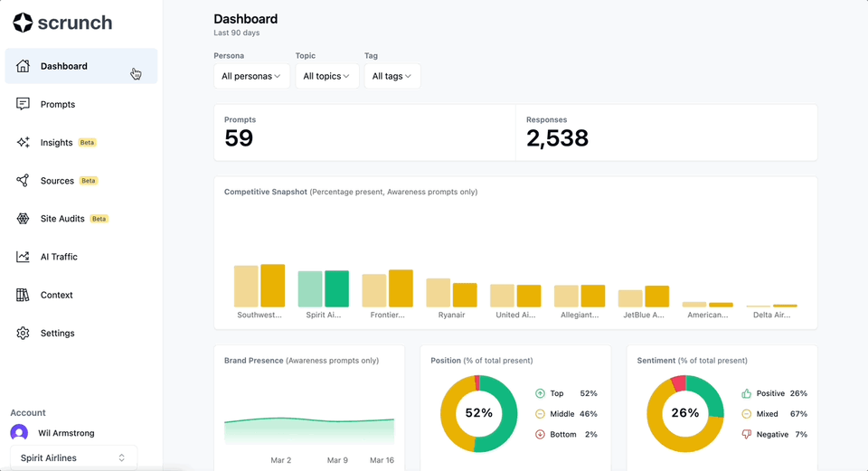The image size is (868, 471).
Task: Click the Site Audits web icon
Action: click(x=23, y=219)
